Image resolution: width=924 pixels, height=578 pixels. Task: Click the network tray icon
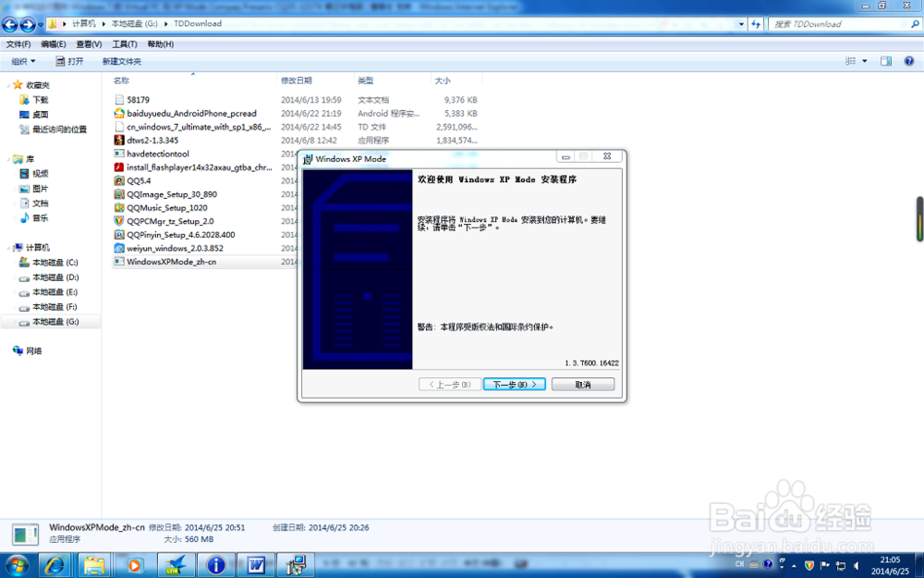(x=840, y=566)
